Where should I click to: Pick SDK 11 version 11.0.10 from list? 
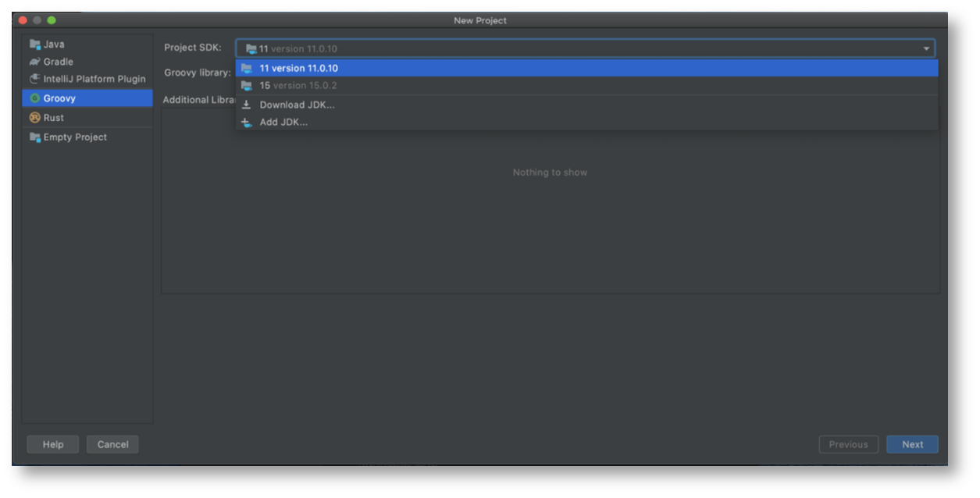tap(586, 69)
